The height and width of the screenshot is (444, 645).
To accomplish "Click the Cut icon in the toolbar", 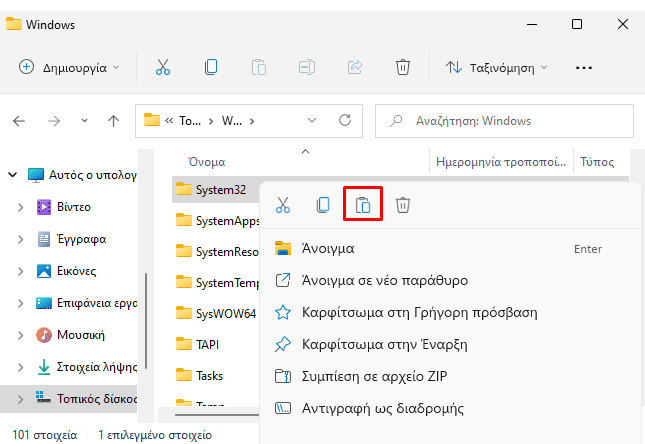I will pyautogui.click(x=163, y=67).
